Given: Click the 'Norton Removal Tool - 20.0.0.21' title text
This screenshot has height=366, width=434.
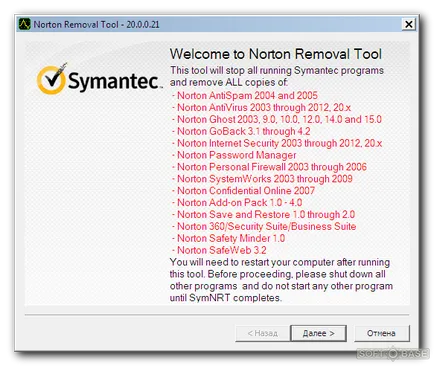Looking at the screenshot, I should pyautogui.click(x=96, y=25).
